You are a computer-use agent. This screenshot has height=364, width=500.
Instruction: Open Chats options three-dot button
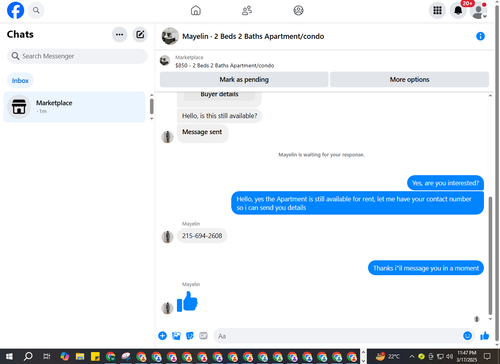(119, 34)
